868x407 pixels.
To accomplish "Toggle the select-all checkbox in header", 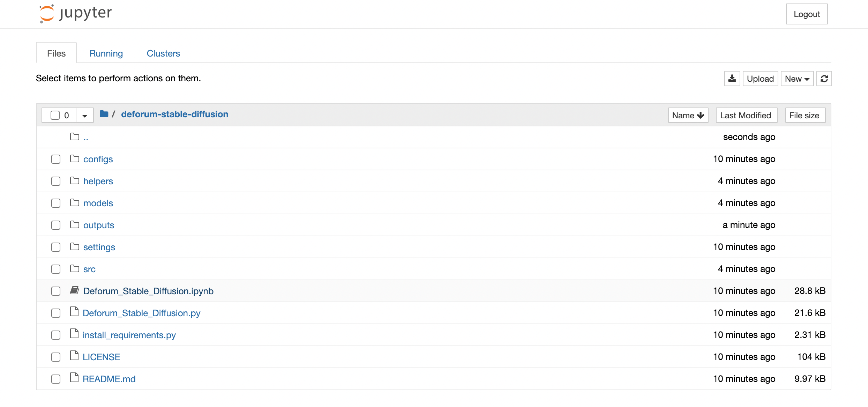I will 55,115.
